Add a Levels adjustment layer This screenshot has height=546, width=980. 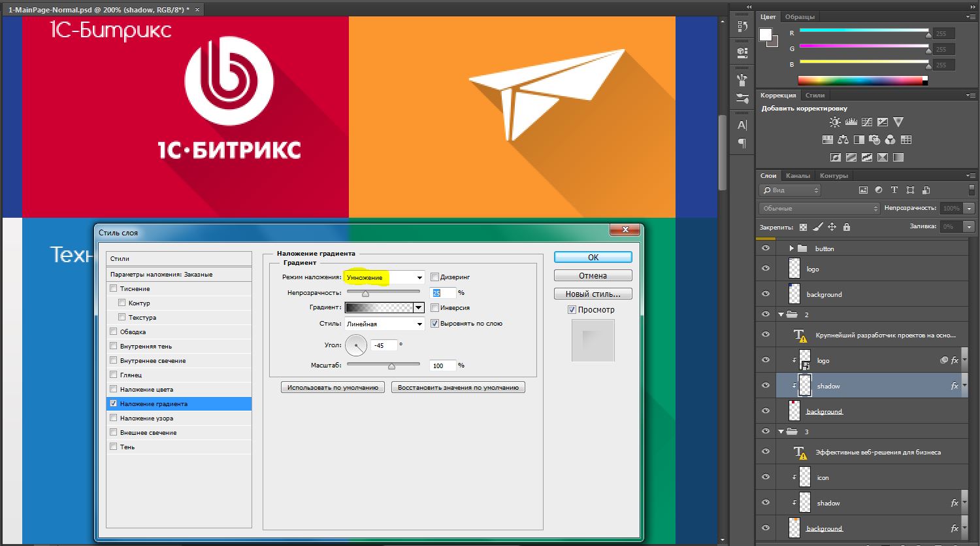pyautogui.click(x=851, y=122)
